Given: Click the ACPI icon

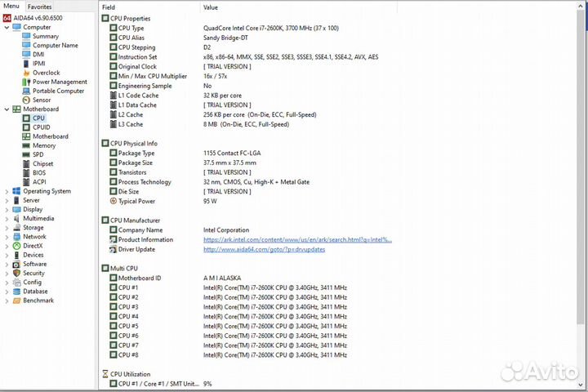Looking at the screenshot, I should click(26, 182).
